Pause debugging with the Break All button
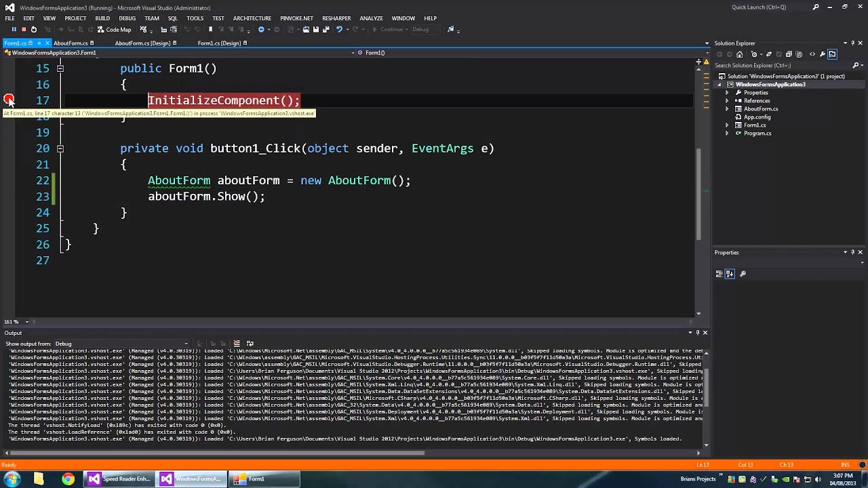Screen dimensions: 868x488 pyautogui.click(x=14, y=29)
